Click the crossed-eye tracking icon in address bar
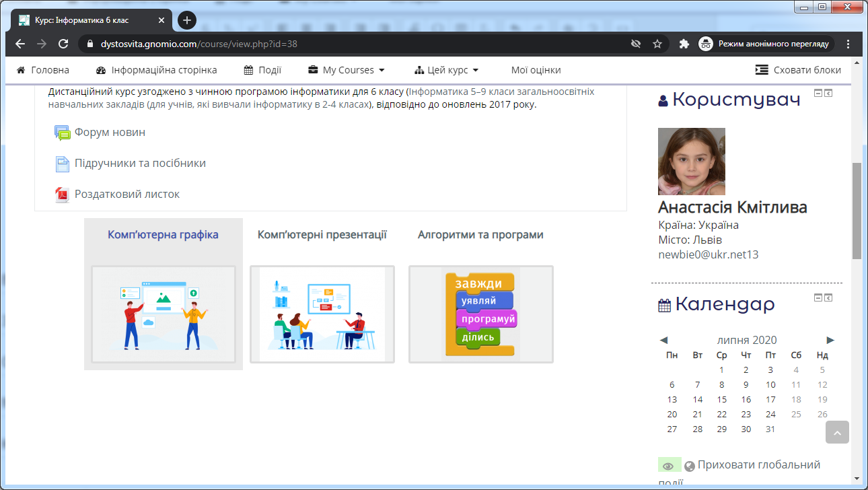This screenshot has height=490, width=868. coord(635,44)
